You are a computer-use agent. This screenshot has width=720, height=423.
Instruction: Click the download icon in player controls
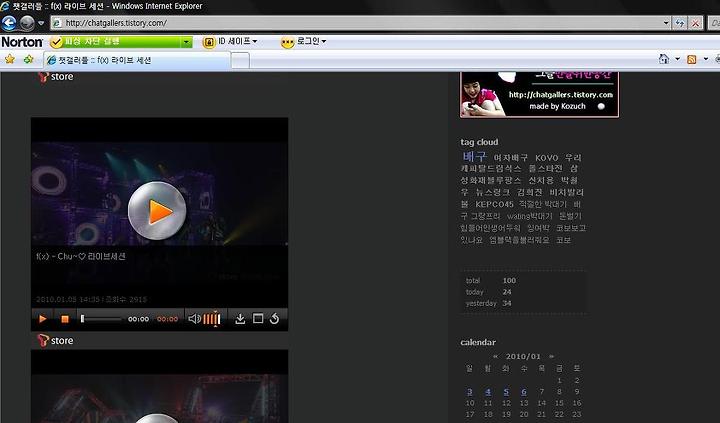pos(240,319)
